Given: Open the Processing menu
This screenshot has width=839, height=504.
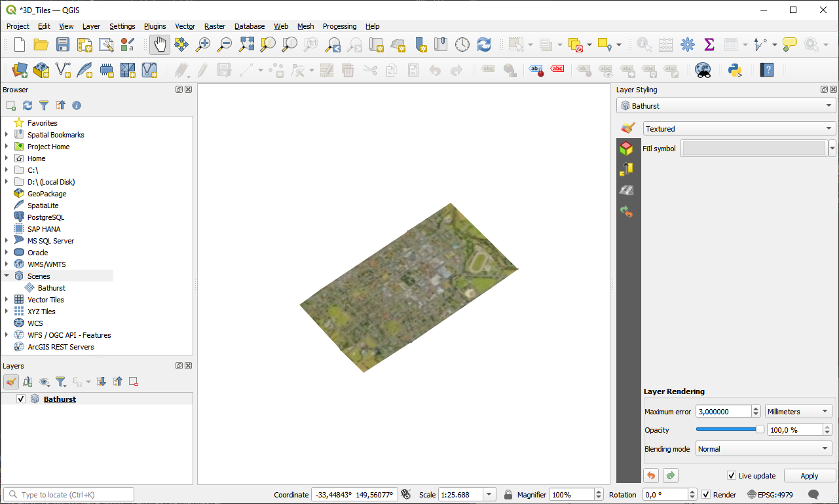Looking at the screenshot, I should click(339, 26).
